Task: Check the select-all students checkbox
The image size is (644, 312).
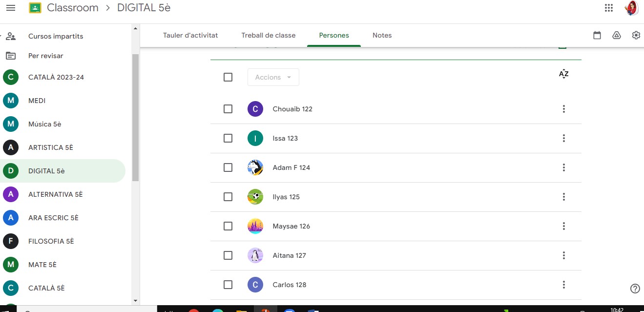Action: coord(228,77)
